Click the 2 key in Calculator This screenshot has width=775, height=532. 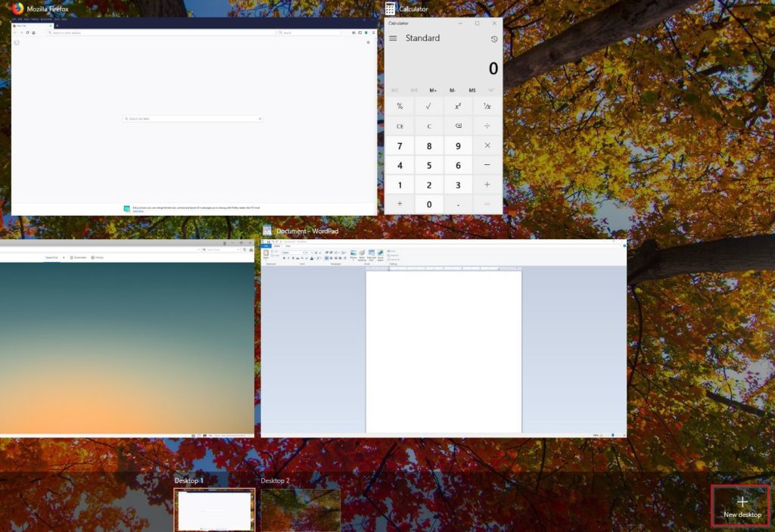tap(428, 185)
